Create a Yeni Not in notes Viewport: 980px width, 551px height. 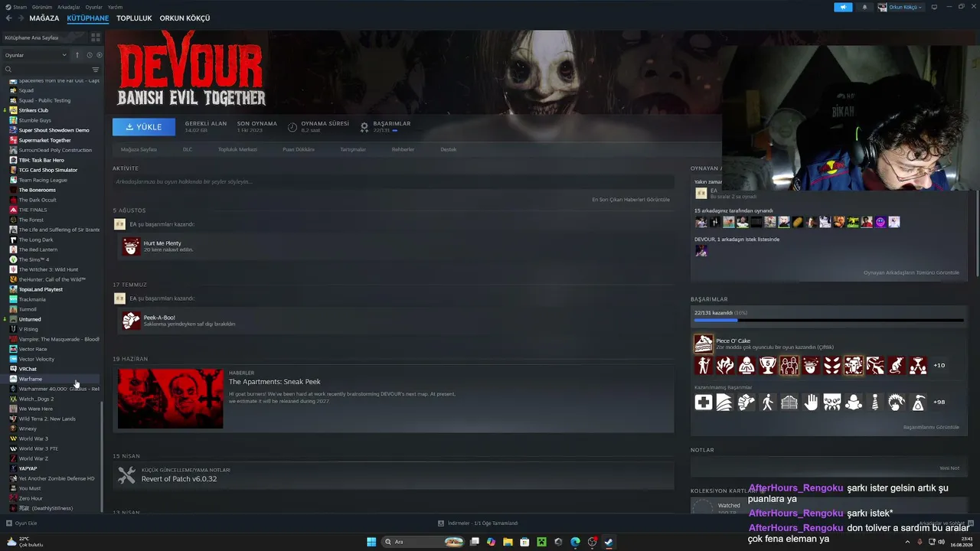(949, 468)
